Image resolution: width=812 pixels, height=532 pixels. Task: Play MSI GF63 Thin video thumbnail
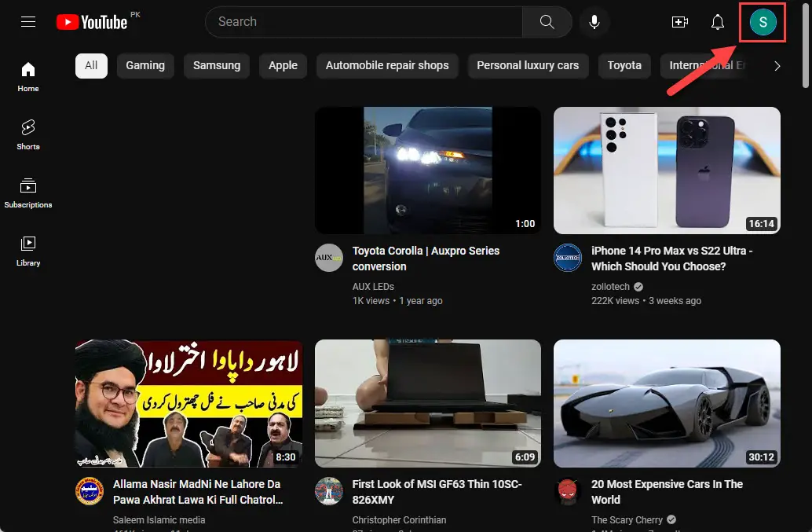(x=428, y=404)
